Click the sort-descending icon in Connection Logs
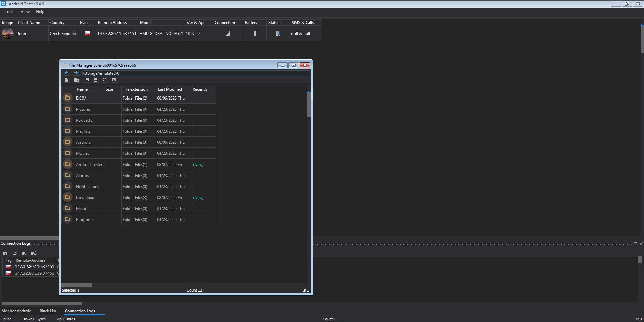This screenshot has width=644, height=322. click(5, 253)
